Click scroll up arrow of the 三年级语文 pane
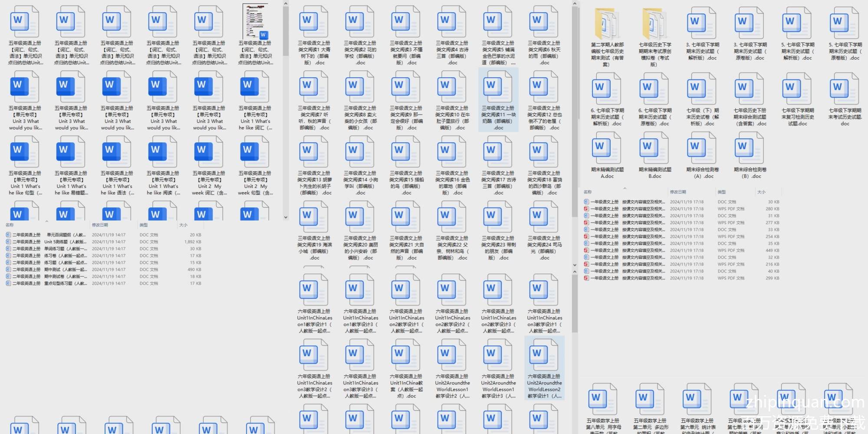Screen dimensions: 868x434 click(x=575, y=4)
